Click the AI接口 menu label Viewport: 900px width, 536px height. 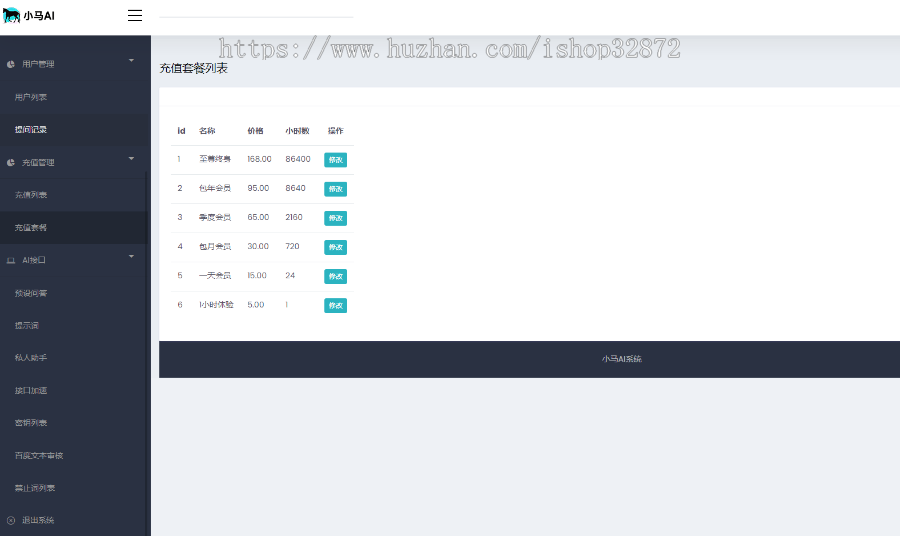[x=34, y=261]
